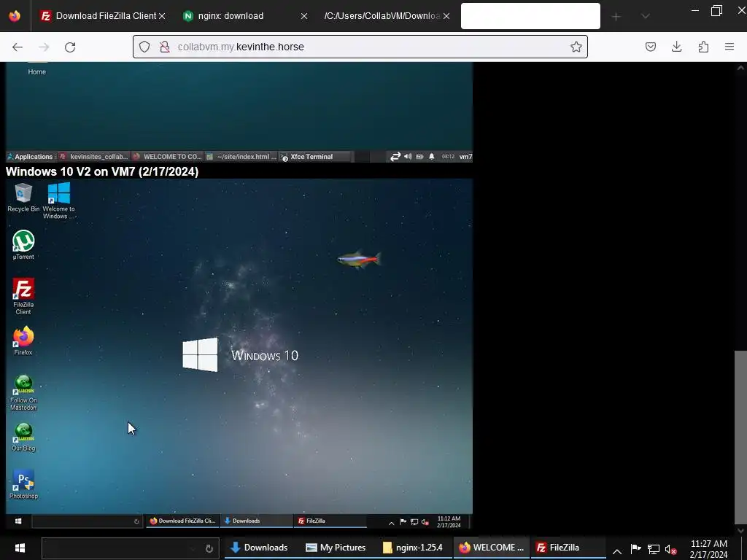
Task: Open the Welcome to Windows shortcut
Action: (58, 201)
